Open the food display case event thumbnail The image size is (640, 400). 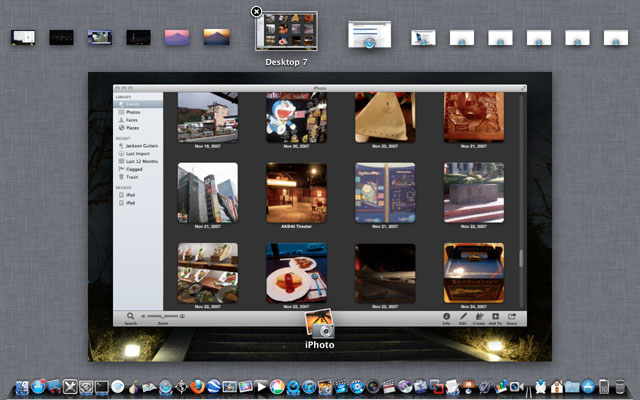point(208,273)
